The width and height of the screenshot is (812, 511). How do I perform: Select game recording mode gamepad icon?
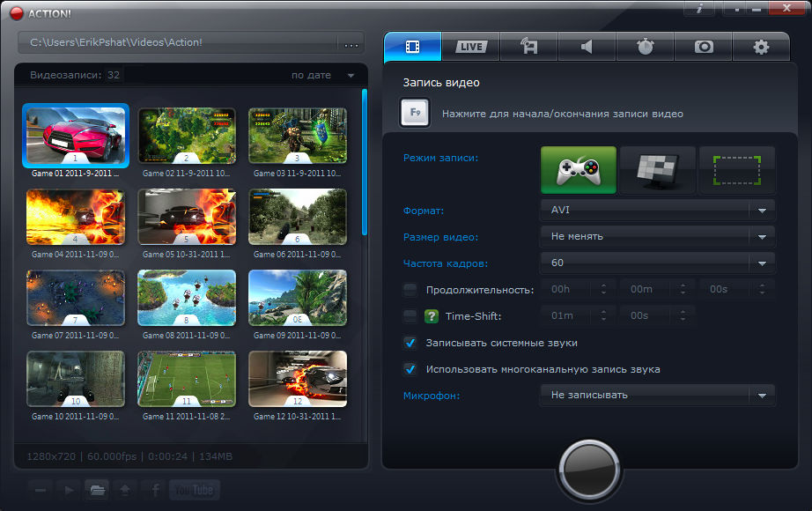(578, 170)
